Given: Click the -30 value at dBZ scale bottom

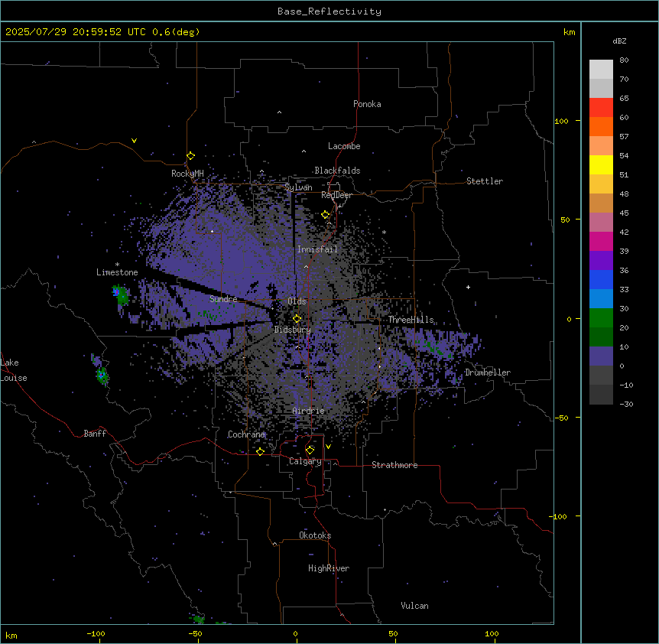Looking at the screenshot, I should click(626, 404).
